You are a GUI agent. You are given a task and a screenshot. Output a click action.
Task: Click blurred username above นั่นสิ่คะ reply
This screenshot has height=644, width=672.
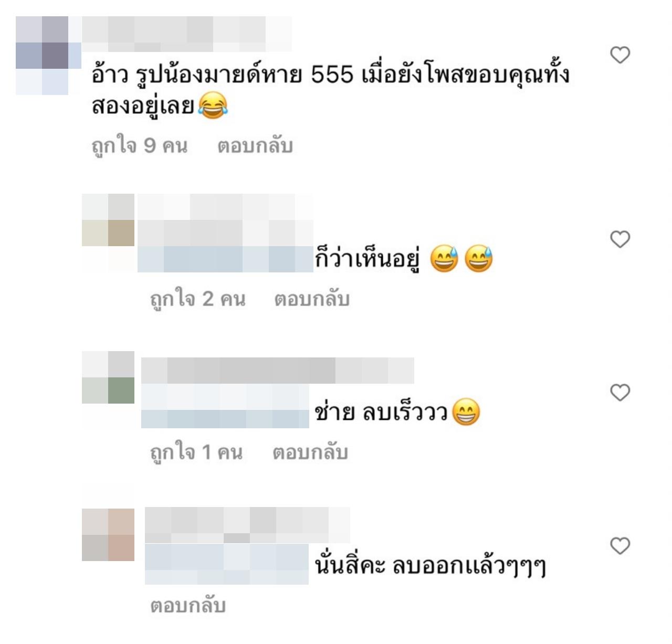247,525
